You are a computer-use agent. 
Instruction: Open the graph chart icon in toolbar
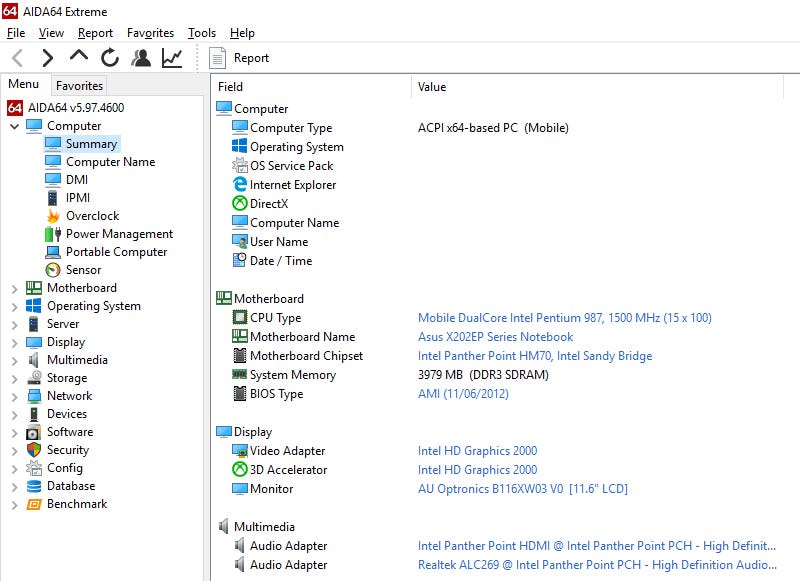pos(172,58)
